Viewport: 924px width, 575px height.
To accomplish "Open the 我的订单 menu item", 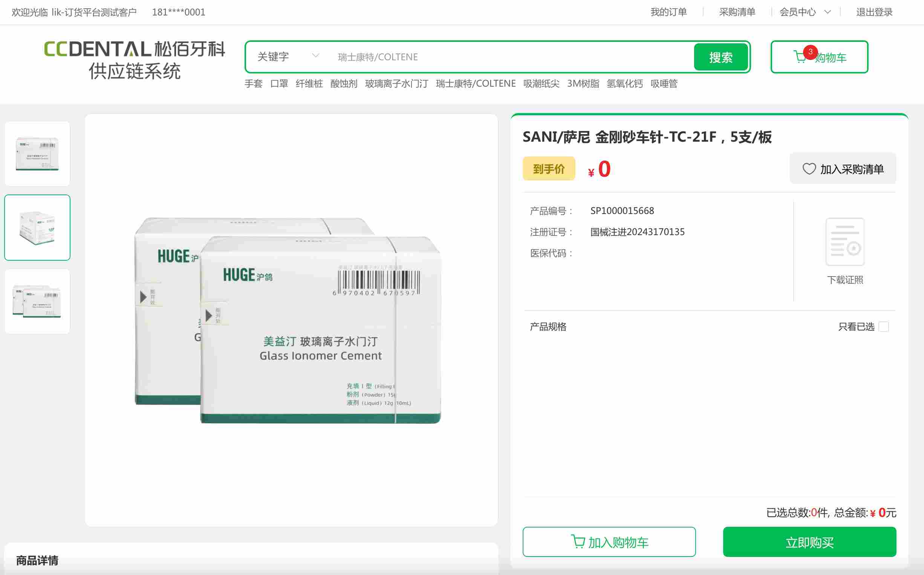I will tap(669, 12).
